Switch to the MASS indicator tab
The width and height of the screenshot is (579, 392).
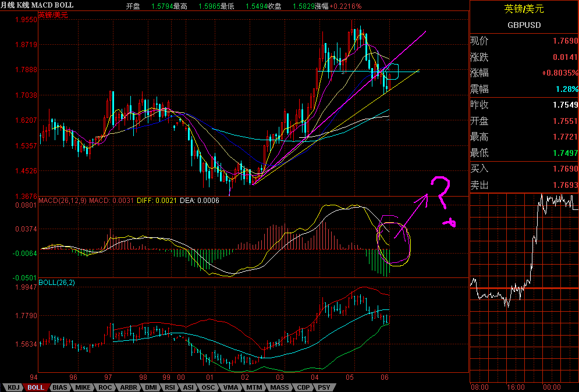(x=279, y=387)
